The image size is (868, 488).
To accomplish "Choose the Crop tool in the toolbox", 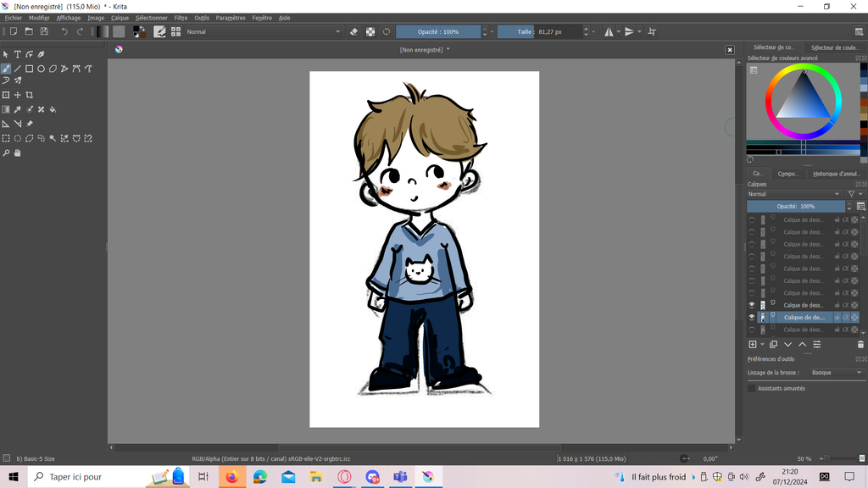I will 29,95.
